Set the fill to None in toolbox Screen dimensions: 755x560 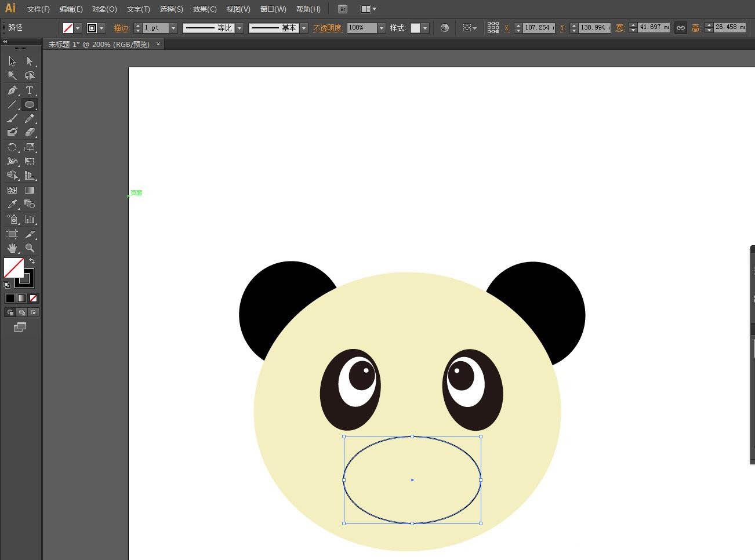33,298
